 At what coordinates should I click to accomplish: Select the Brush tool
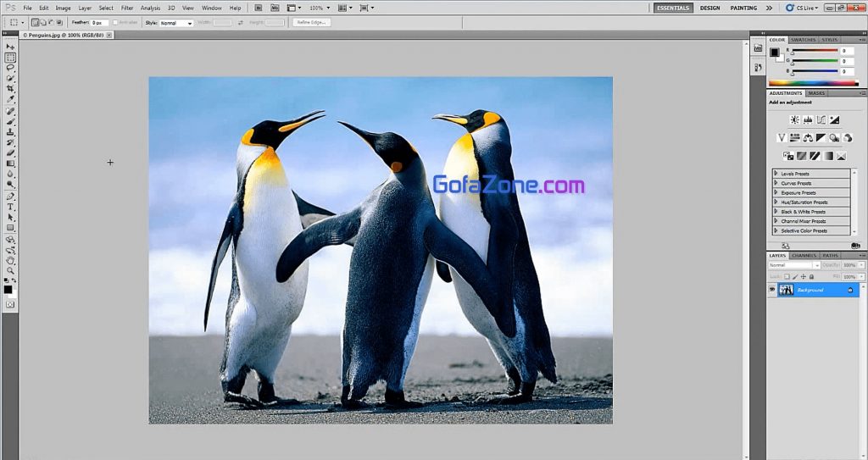click(10, 122)
